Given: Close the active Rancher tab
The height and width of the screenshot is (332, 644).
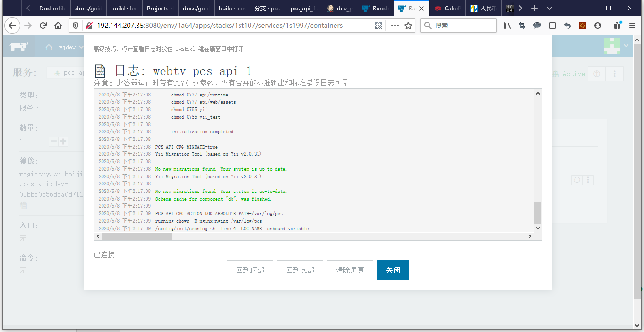Looking at the screenshot, I should [x=421, y=9].
